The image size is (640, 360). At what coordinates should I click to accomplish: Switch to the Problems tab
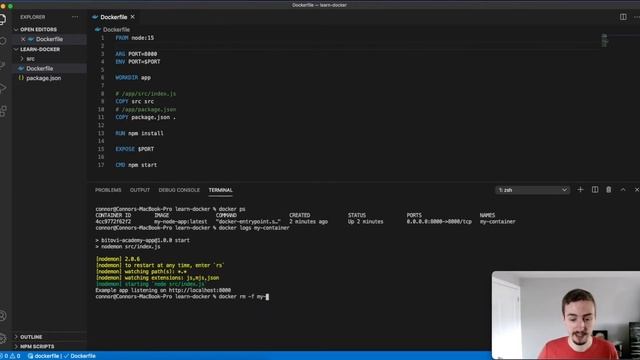108,190
